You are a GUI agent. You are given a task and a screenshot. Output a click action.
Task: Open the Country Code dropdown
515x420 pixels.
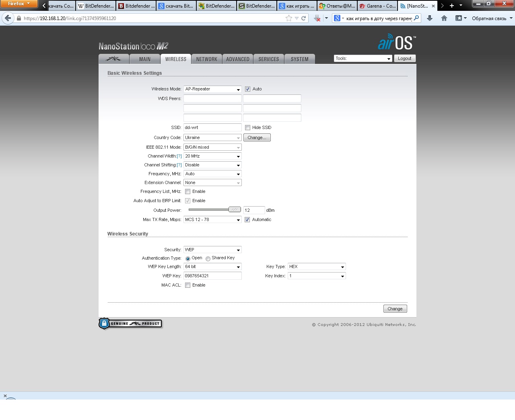(x=212, y=138)
